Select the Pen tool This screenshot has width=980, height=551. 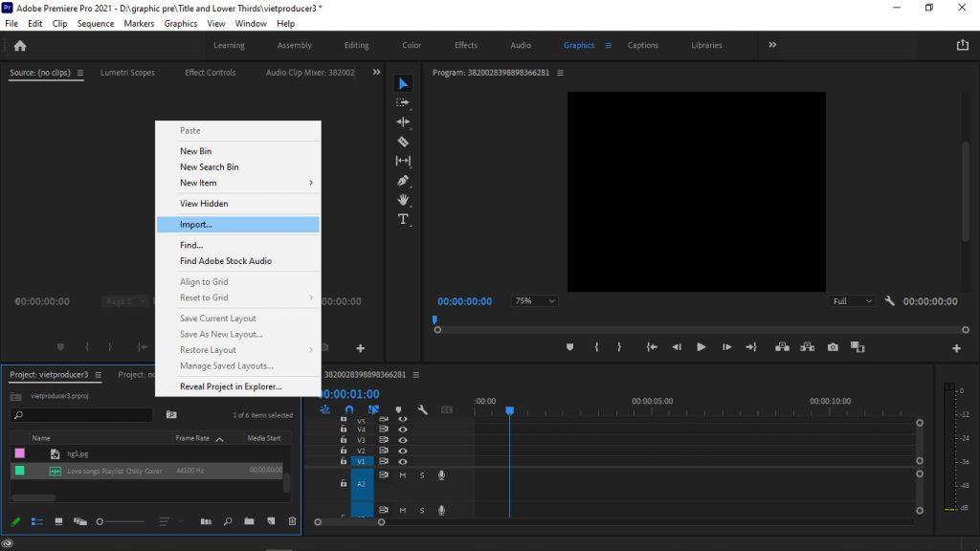pos(403,180)
